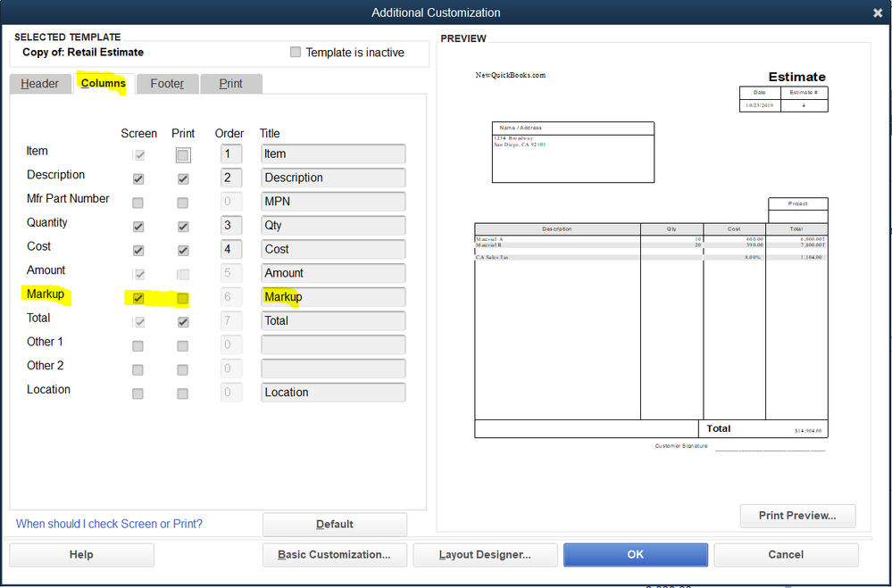Check Screen for the Other 1 column
The image size is (892, 588).
(138, 345)
